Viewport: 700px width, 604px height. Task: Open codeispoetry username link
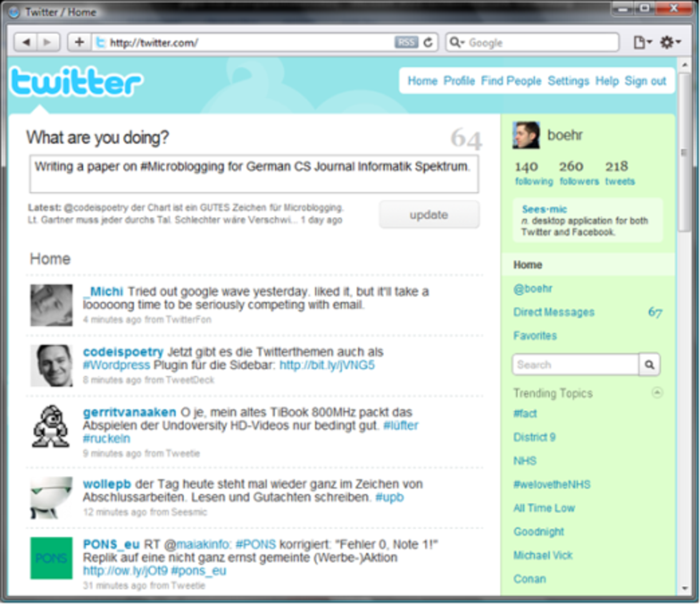click(x=123, y=352)
